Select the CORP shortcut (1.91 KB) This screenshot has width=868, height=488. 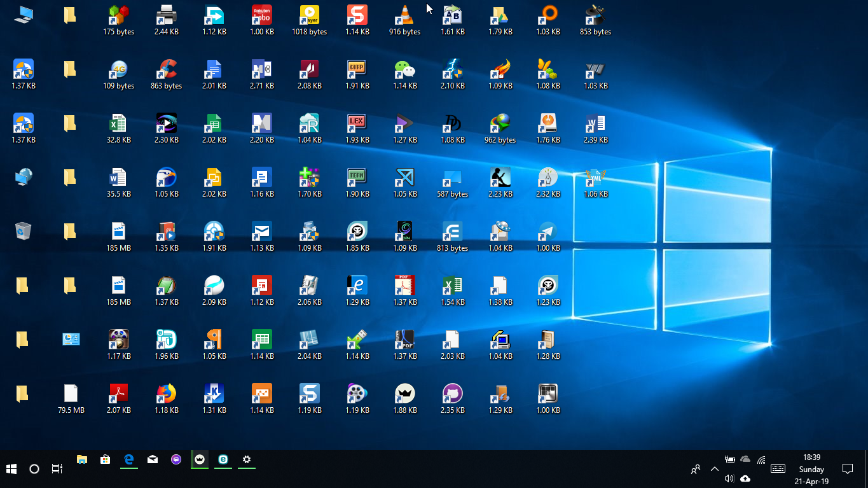point(357,69)
